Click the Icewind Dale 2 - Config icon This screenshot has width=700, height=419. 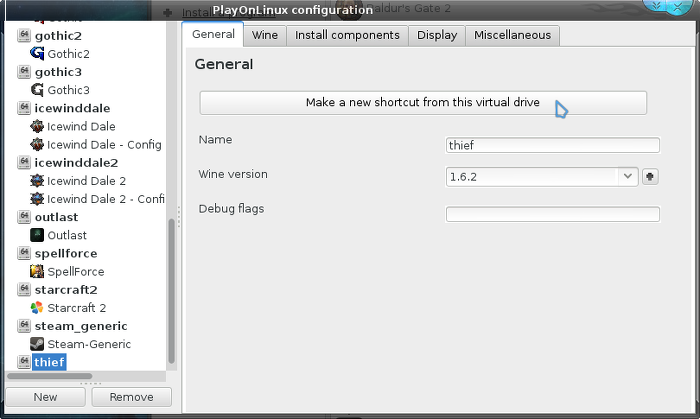tap(37, 199)
